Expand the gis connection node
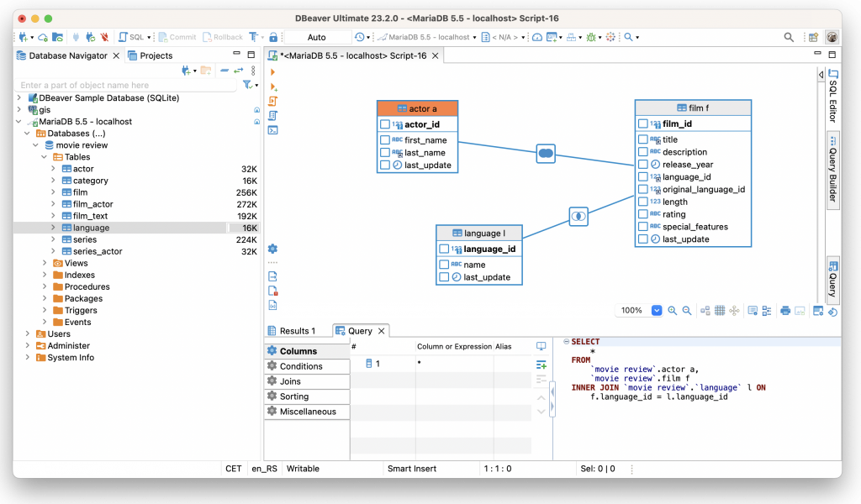 19,110
